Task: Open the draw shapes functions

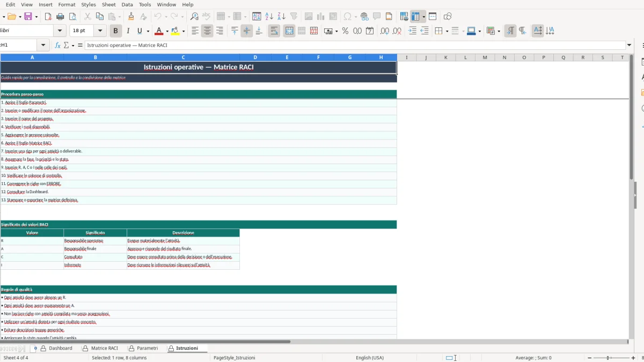Action: [448, 17]
